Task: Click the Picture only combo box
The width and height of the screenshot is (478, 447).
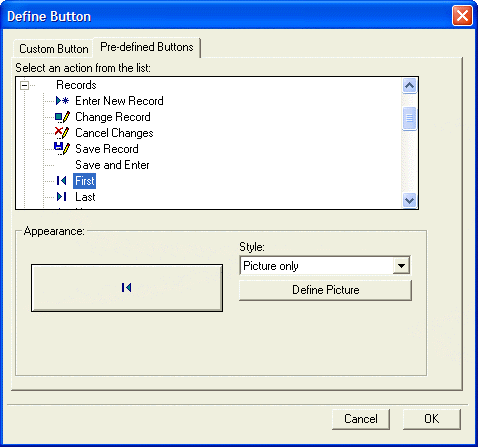Action: 325,266
